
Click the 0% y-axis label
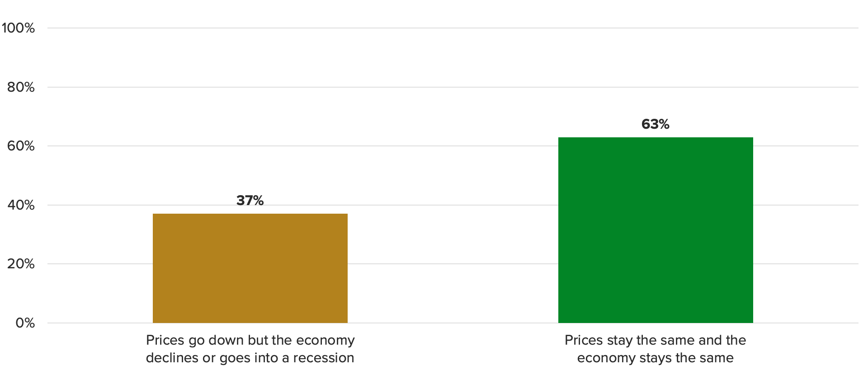pyautogui.click(x=25, y=323)
